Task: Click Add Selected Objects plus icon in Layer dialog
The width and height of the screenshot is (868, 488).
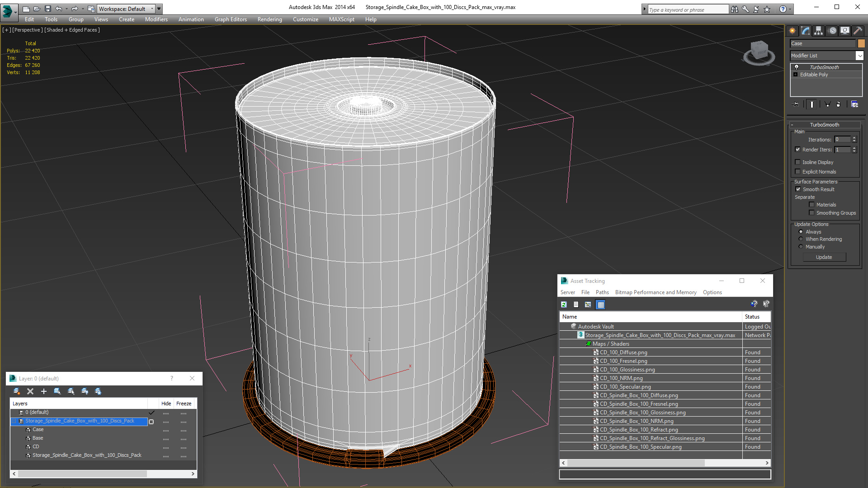Action: tap(44, 391)
